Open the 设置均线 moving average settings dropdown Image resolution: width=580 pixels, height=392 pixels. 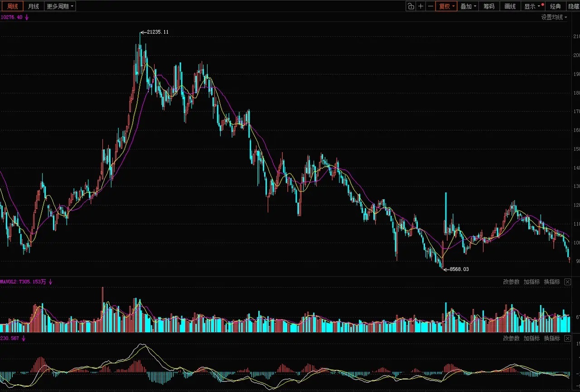(x=554, y=17)
